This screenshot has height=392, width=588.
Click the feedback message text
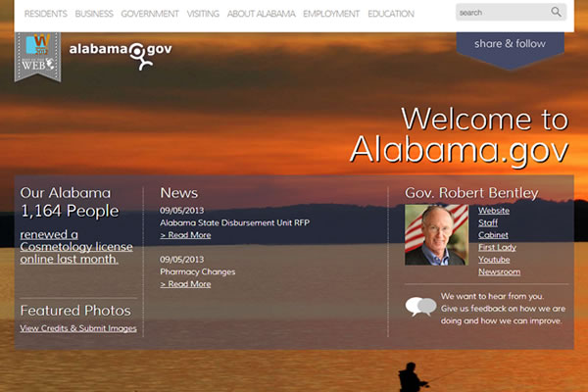click(503, 309)
